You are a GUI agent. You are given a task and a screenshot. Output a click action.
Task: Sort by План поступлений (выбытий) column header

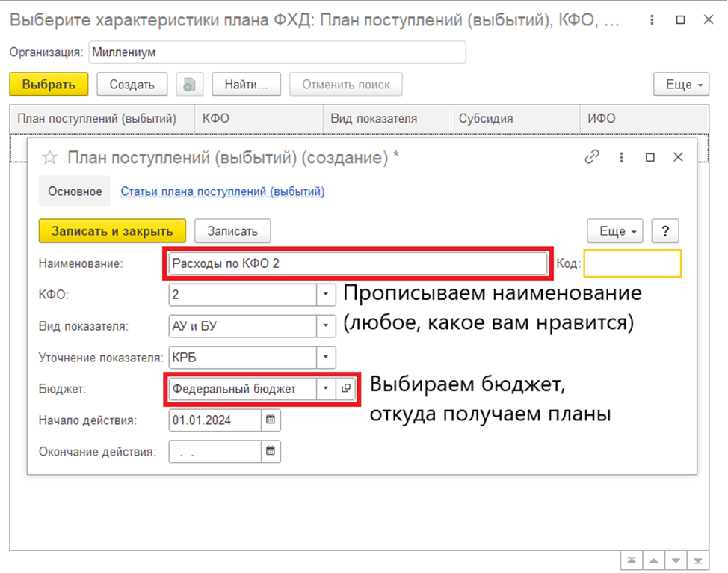102,119
